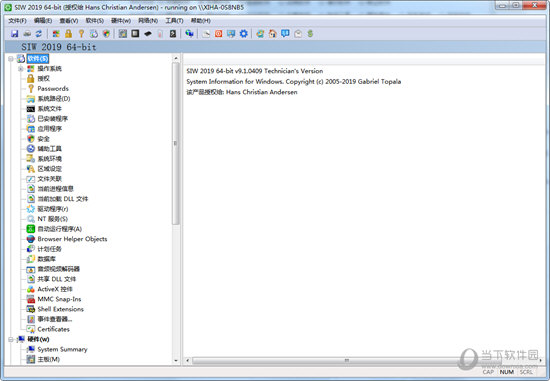Screen dimensions: 550x381
Task: Collapse the 硬件(W) tree node
Action: 11,339
